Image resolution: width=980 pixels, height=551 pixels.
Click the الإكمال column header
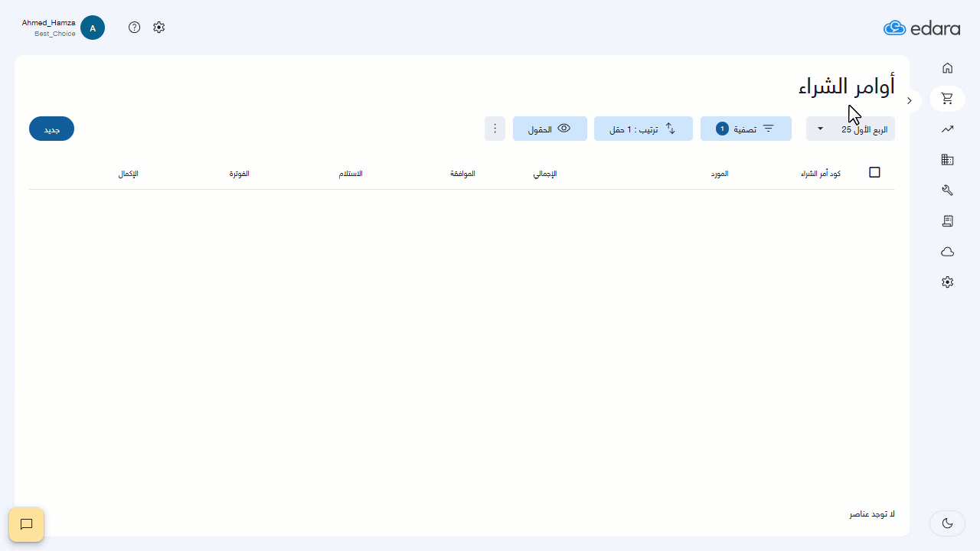point(129,174)
